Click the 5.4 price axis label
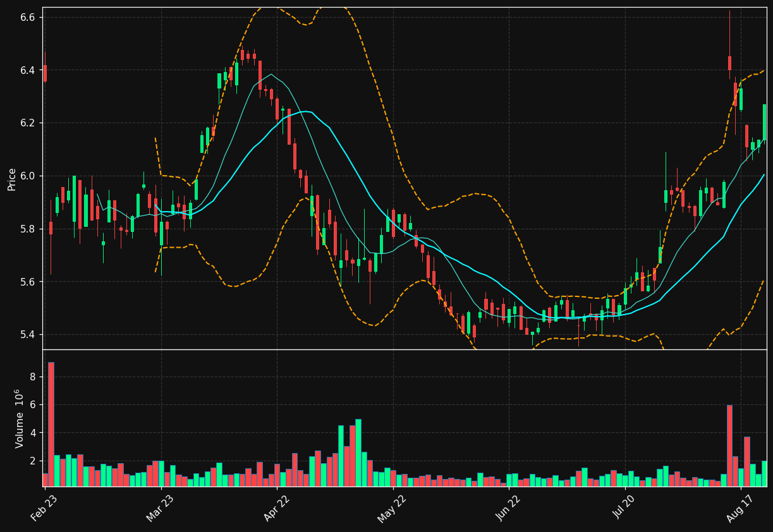 [28, 335]
